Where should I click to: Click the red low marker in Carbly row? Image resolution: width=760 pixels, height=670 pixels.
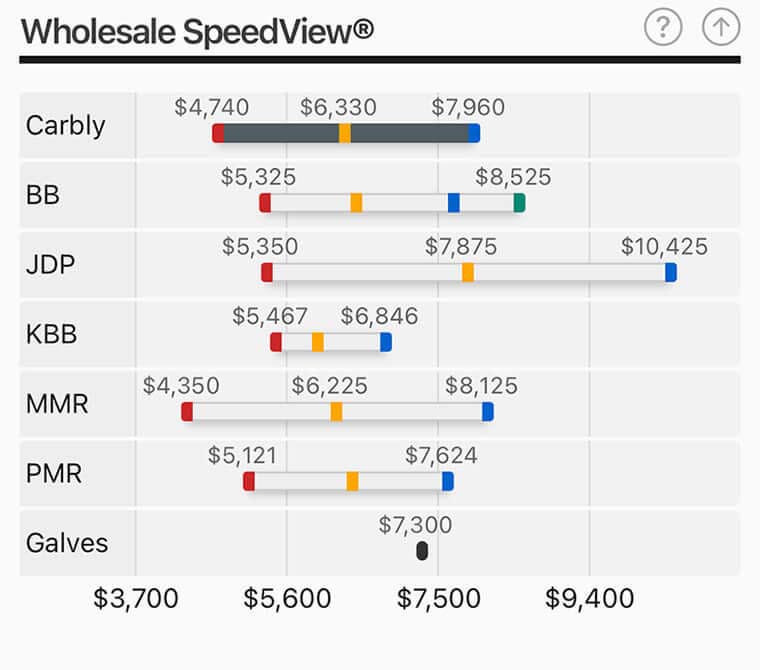218,133
